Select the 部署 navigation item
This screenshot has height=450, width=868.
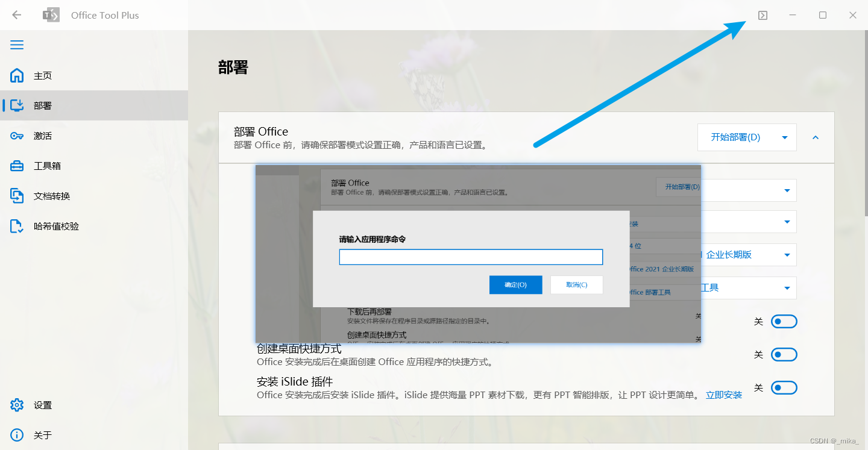pyautogui.click(x=94, y=105)
